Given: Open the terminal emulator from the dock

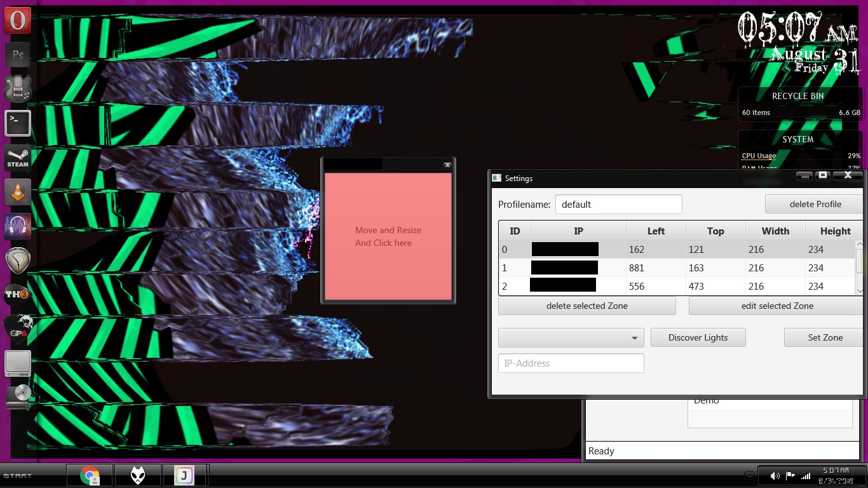Looking at the screenshot, I should (x=17, y=123).
